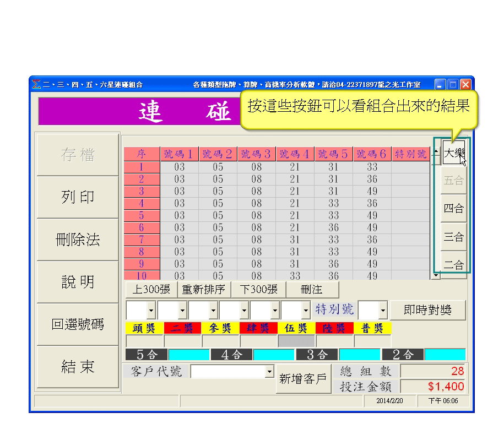Viewport: 504px width, 440px height.
Task: Show the 三合 combination results
Action: [453, 237]
